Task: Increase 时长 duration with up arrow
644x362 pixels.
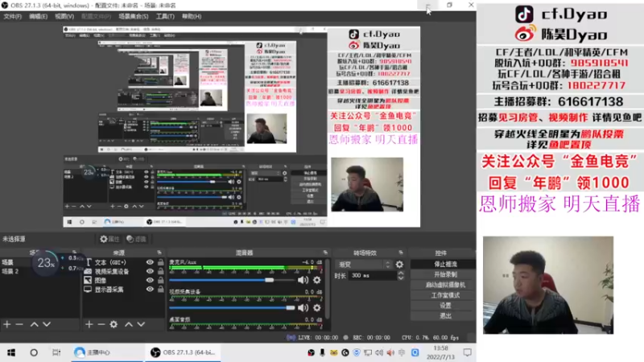Action: [x=400, y=274]
